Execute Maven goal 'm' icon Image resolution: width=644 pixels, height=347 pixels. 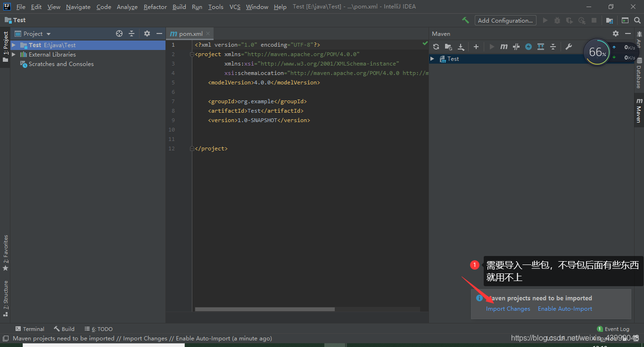click(x=504, y=47)
